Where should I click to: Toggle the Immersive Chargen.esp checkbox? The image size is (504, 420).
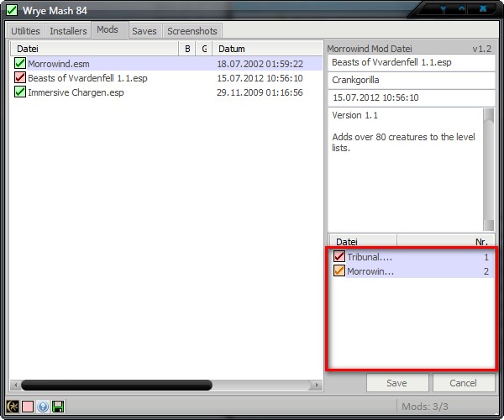pyautogui.click(x=20, y=92)
